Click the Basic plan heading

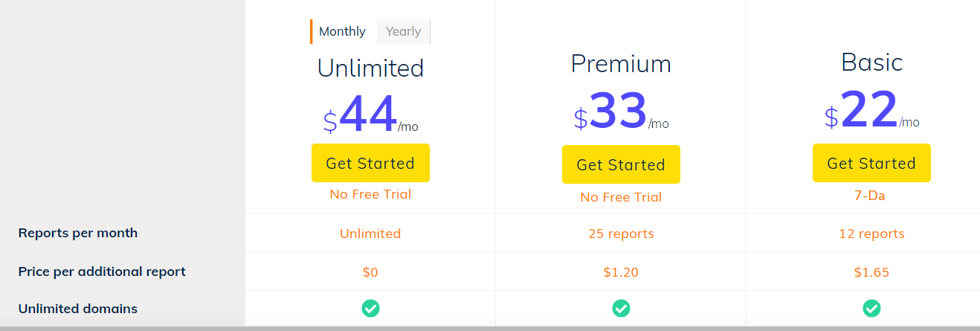click(871, 62)
